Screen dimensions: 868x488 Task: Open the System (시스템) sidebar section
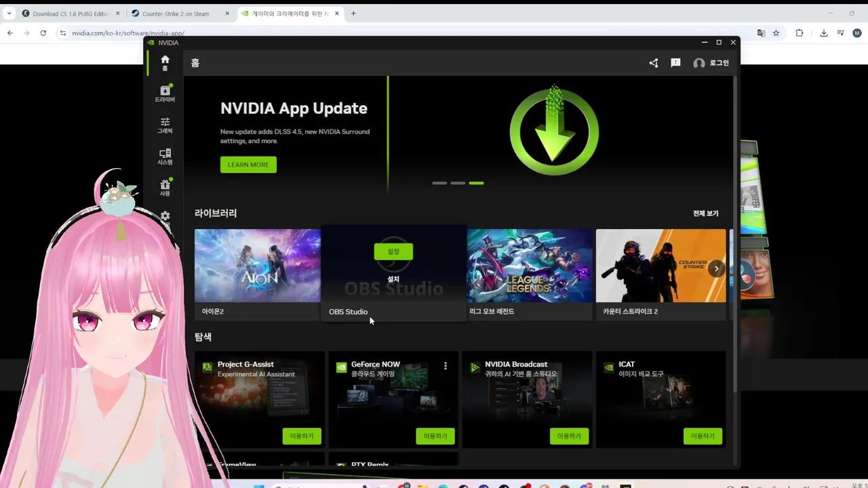tap(165, 157)
